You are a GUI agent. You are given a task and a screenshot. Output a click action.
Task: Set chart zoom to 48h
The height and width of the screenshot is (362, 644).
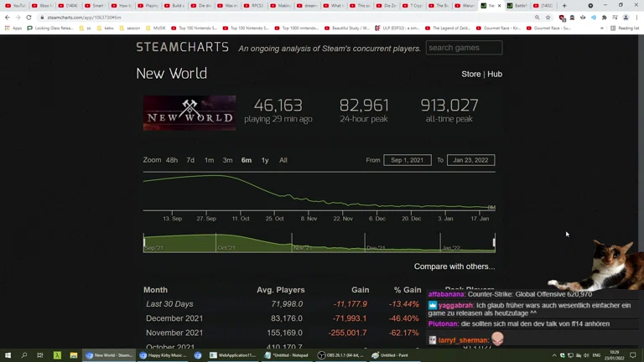click(171, 160)
